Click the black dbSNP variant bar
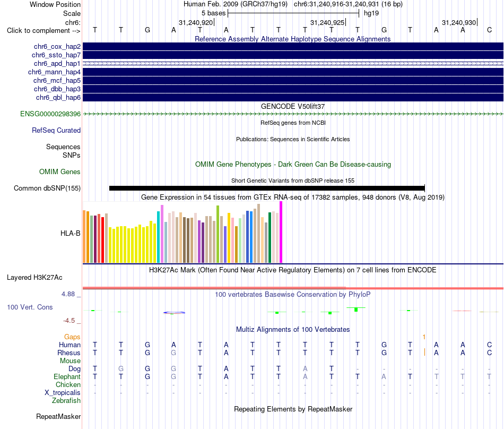504x429 pixels. (x=267, y=188)
